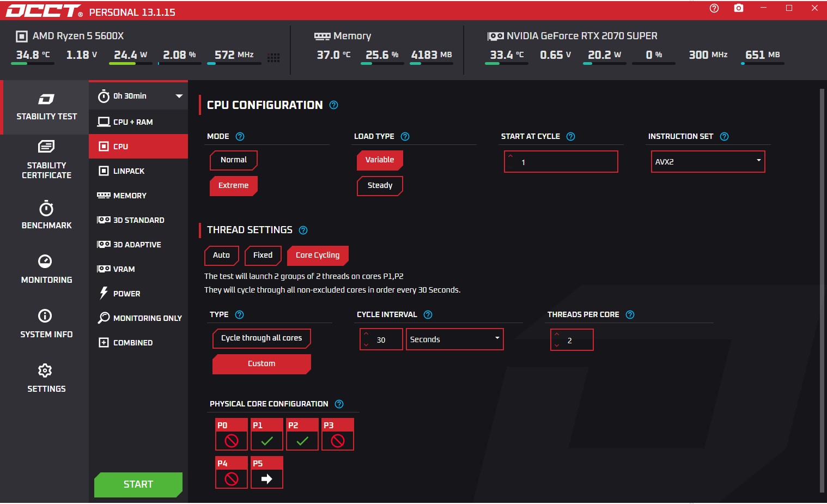Expand the 0h 30min duration dropdown
This screenshot has width=827, height=504.
[x=138, y=96]
